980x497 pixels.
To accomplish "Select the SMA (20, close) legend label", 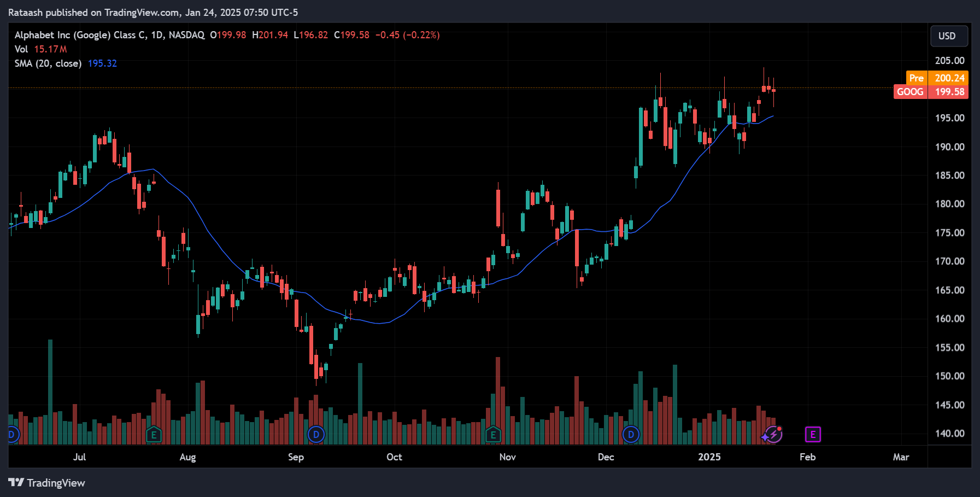I will point(48,63).
